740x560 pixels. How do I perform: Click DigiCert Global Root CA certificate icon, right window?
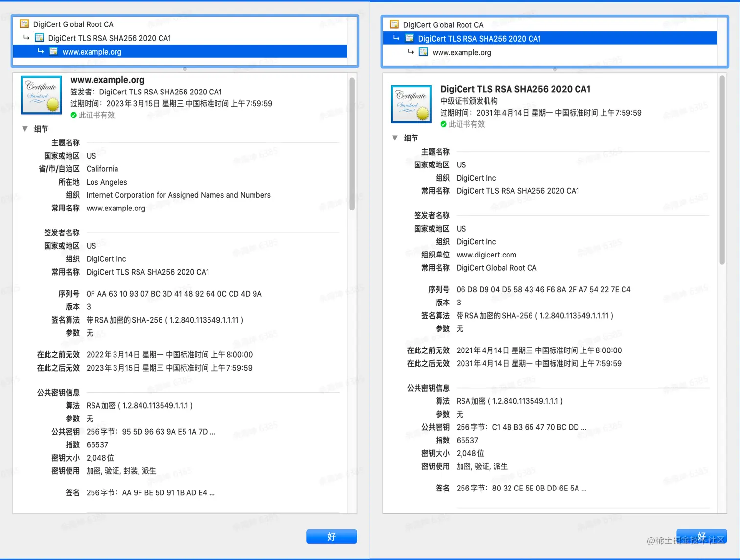pyautogui.click(x=394, y=24)
